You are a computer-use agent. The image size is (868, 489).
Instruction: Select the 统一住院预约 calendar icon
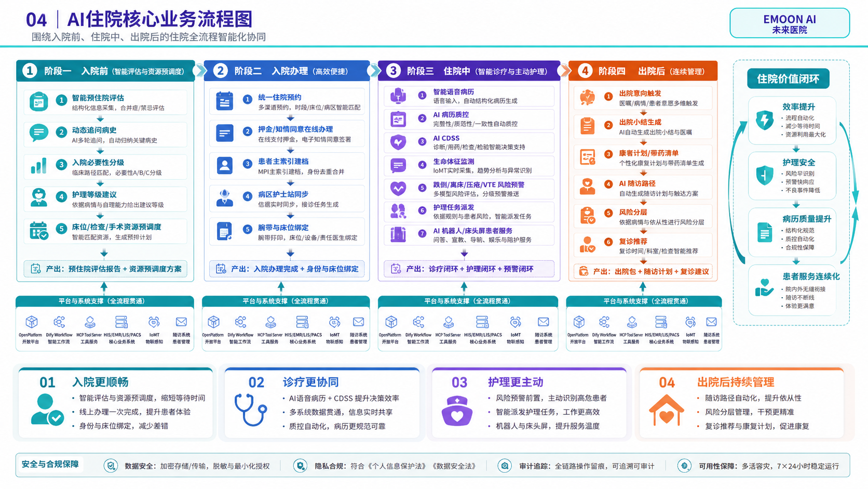pos(224,101)
